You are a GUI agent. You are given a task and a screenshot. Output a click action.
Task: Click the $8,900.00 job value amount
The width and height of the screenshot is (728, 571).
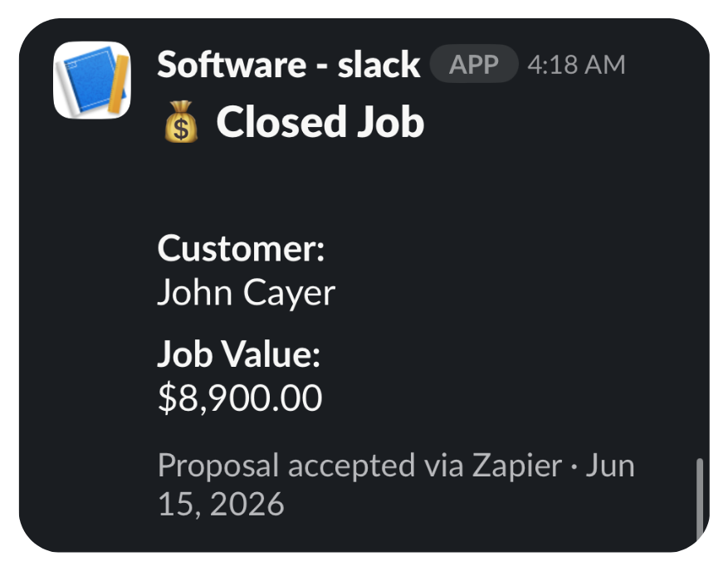pos(240,398)
